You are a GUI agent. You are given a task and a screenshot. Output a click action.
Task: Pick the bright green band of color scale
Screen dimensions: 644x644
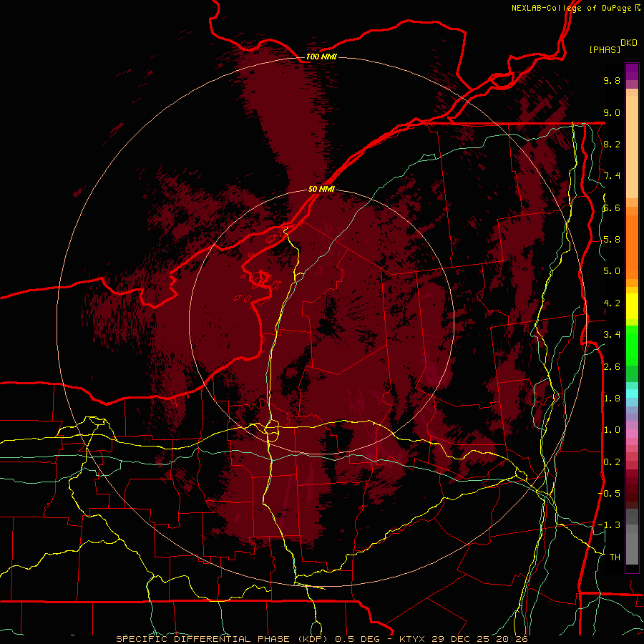tap(632, 345)
